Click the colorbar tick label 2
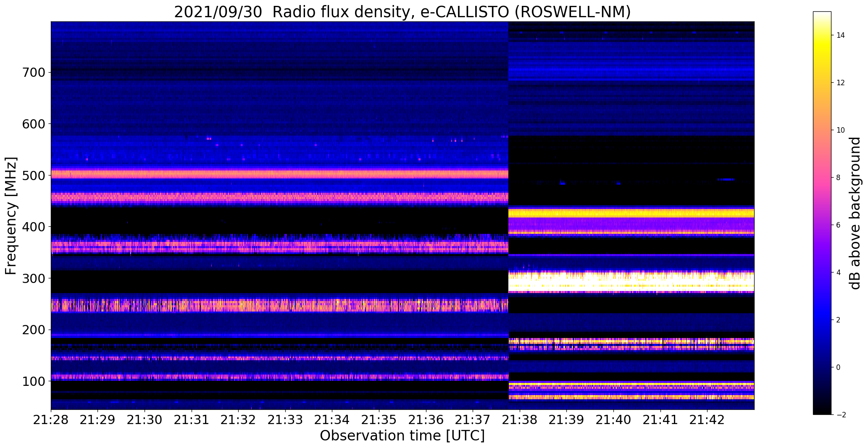The width and height of the screenshot is (868, 448). click(838, 320)
